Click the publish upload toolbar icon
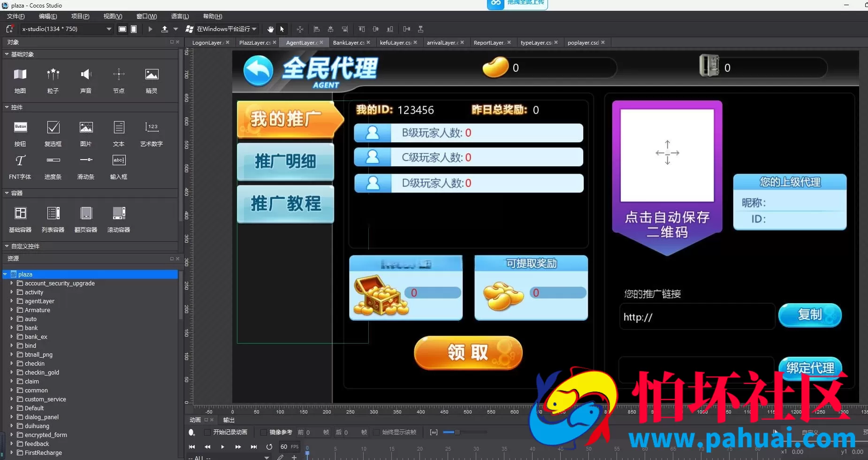The height and width of the screenshot is (460, 868). point(164,29)
